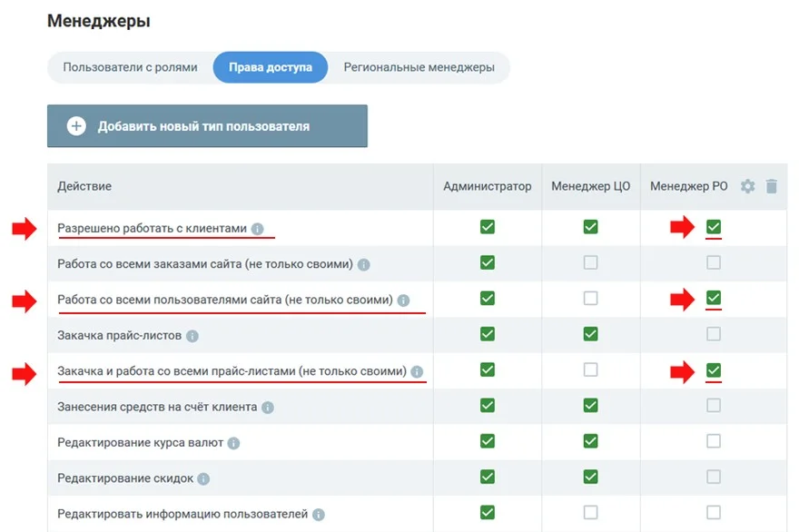This screenshot has width=799, height=532.
Task: Click the Менеджеры page heading
Action: tap(98, 21)
